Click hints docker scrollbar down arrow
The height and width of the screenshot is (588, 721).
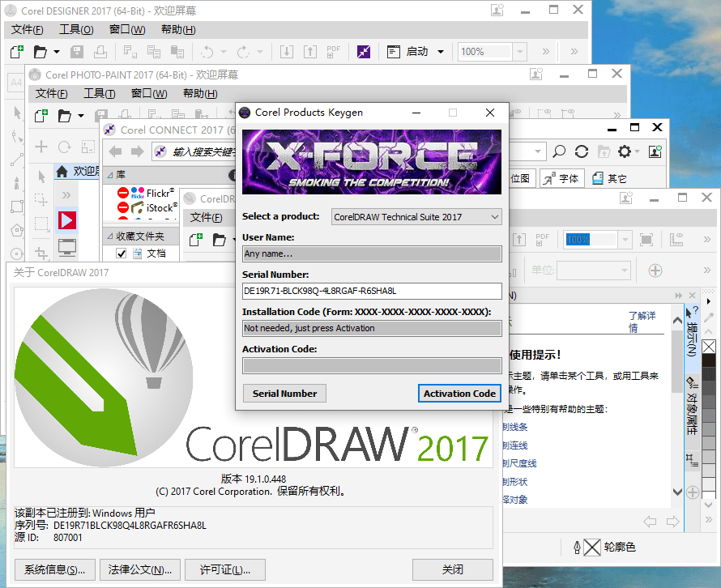(677, 492)
